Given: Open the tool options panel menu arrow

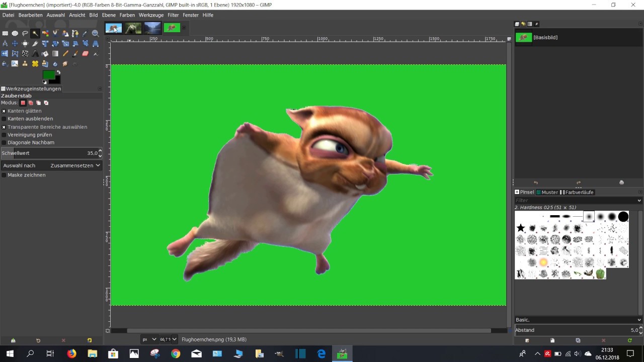Looking at the screenshot, I should 100,88.
